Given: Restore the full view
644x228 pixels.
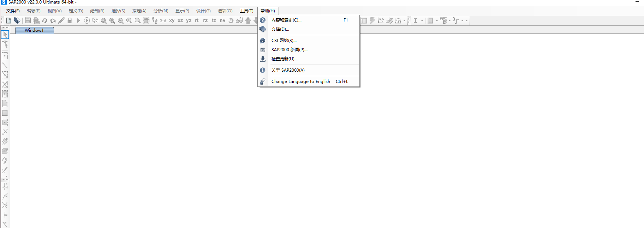Looking at the screenshot, I should click(112, 20).
